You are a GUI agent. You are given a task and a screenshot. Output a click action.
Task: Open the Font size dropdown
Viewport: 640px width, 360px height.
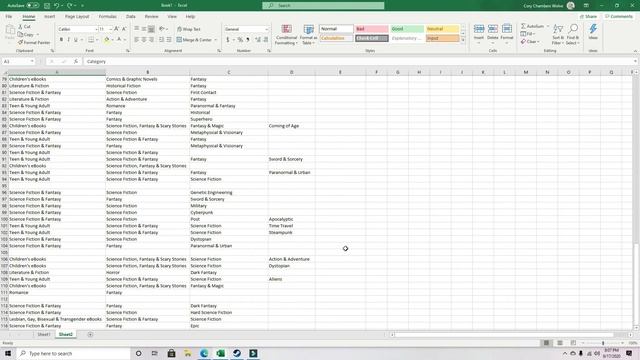point(111,29)
